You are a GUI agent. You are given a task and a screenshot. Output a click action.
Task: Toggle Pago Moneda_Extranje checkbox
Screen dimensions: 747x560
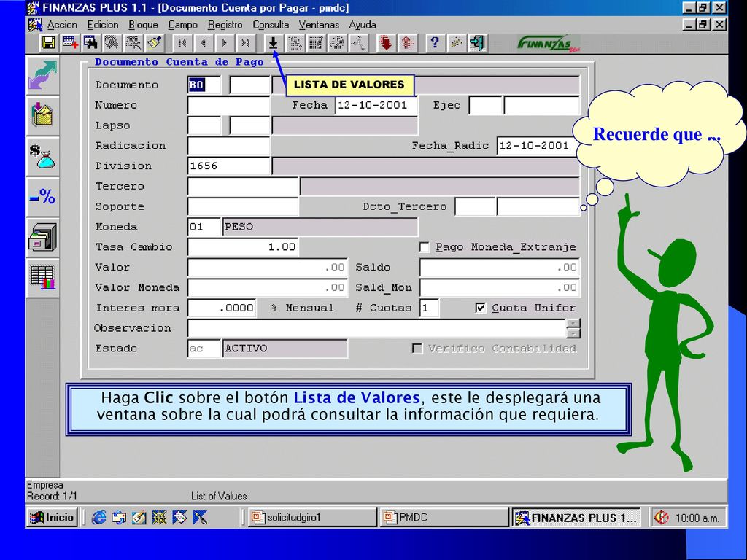point(425,247)
